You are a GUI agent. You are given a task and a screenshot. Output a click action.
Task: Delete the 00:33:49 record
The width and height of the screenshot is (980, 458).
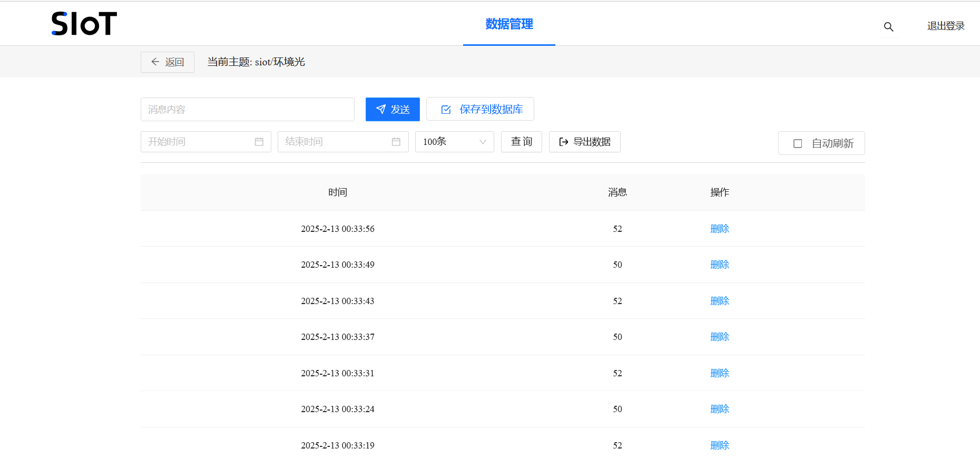tap(720, 265)
